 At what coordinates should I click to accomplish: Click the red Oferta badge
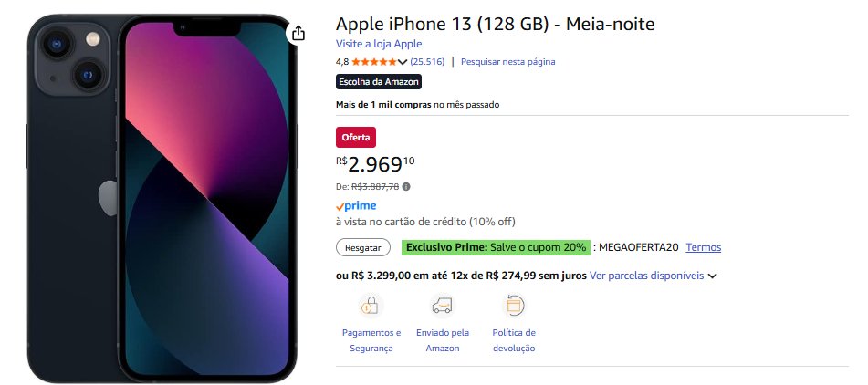tap(356, 138)
